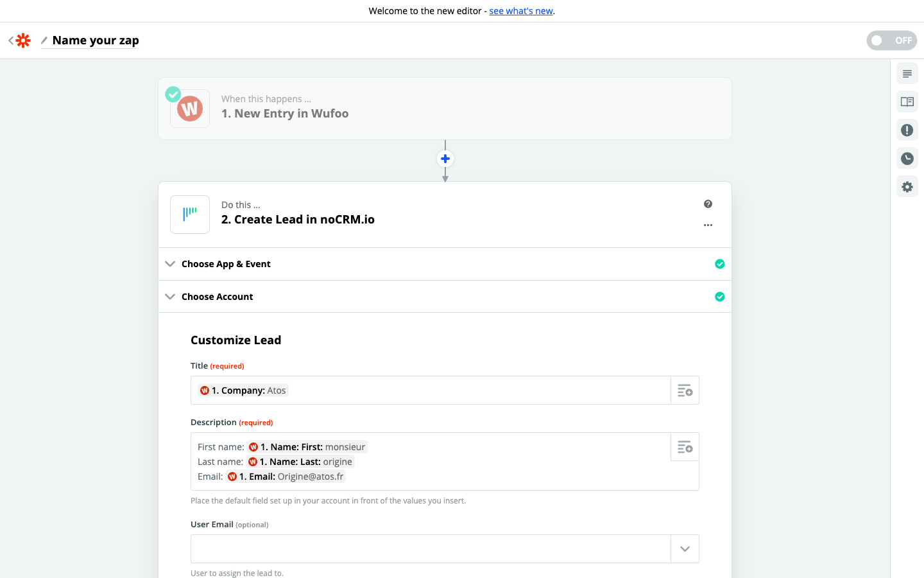Screen dimensions: 924x578
Task: Open the Wufoo trigger step card
Action: pyautogui.click(x=445, y=109)
